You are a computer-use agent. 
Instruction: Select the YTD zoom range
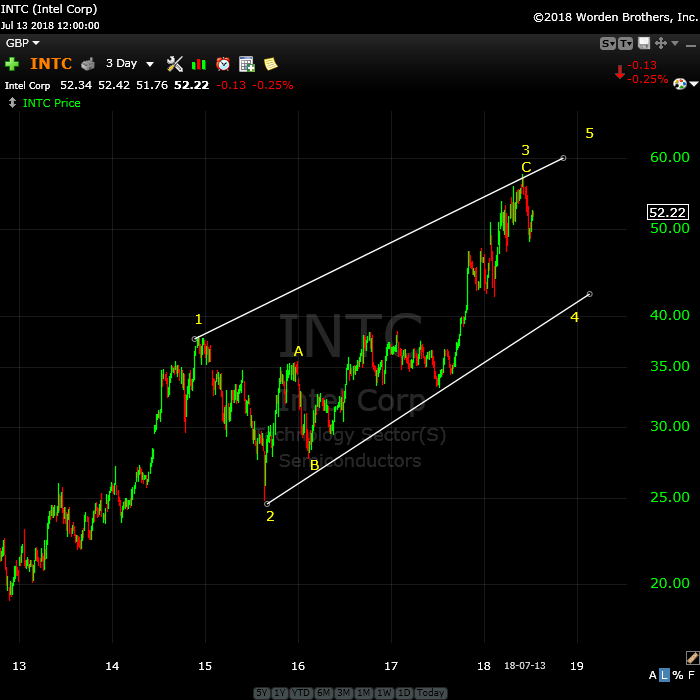(300, 693)
